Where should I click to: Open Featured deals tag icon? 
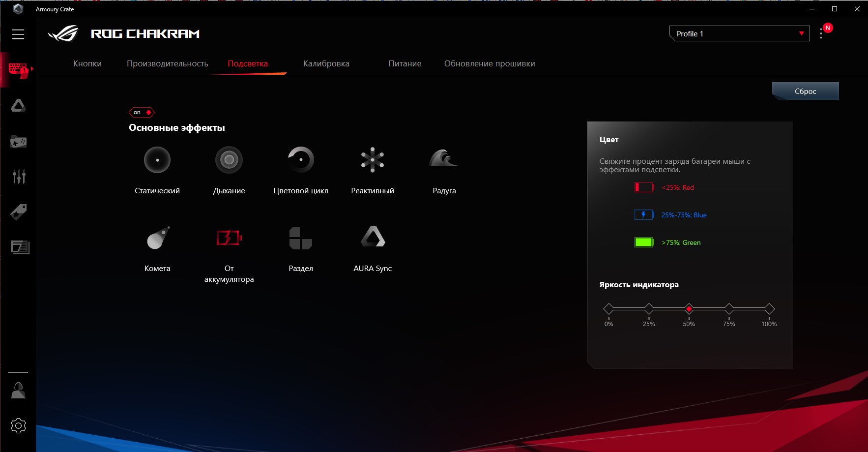pyautogui.click(x=18, y=212)
